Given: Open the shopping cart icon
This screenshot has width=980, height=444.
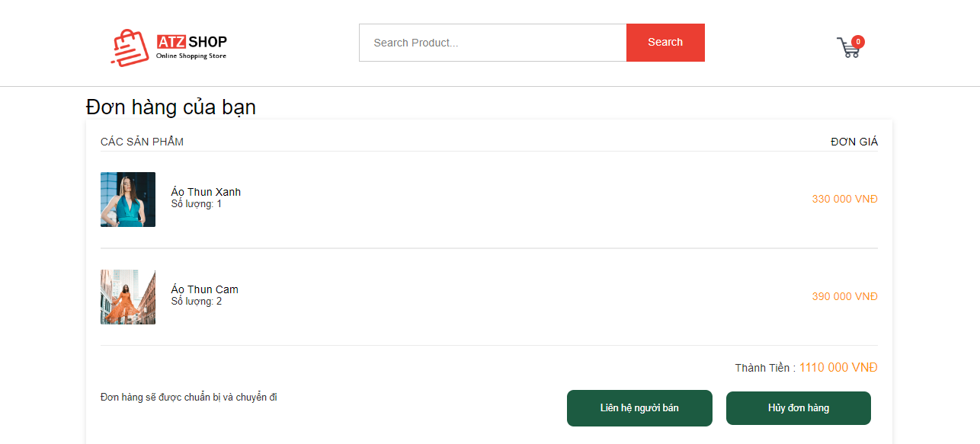Looking at the screenshot, I should tap(847, 48).
